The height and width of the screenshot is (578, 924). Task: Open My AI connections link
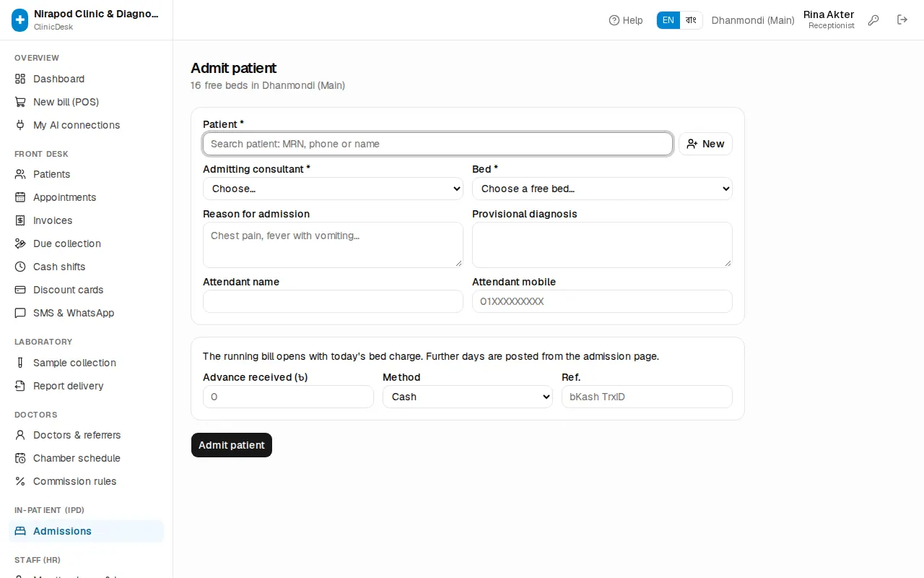click(87, 125)
